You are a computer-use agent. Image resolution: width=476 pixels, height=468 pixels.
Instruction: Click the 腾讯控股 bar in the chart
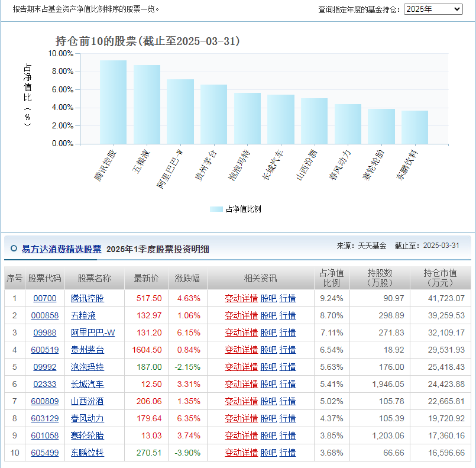click(x=113, y=102)
